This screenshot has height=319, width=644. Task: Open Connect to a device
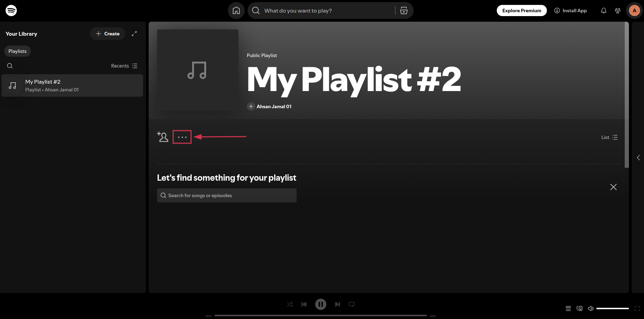pos(579,308)
